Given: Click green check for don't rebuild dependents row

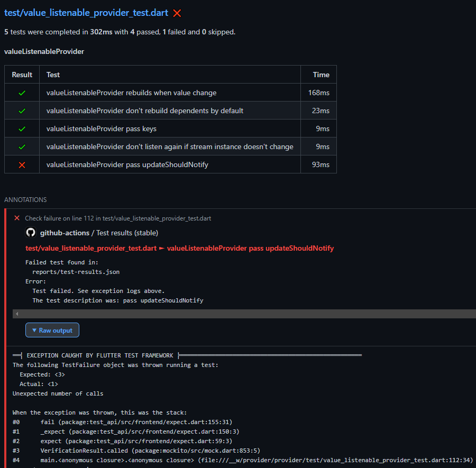Looking at the screenshot, I should pyautogui.click(x=22, y=111).
